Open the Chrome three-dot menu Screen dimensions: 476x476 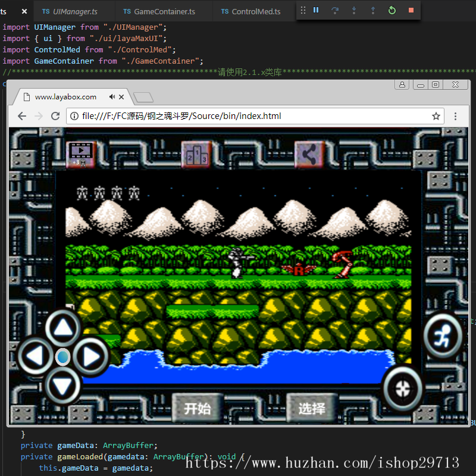pos(456,116)
